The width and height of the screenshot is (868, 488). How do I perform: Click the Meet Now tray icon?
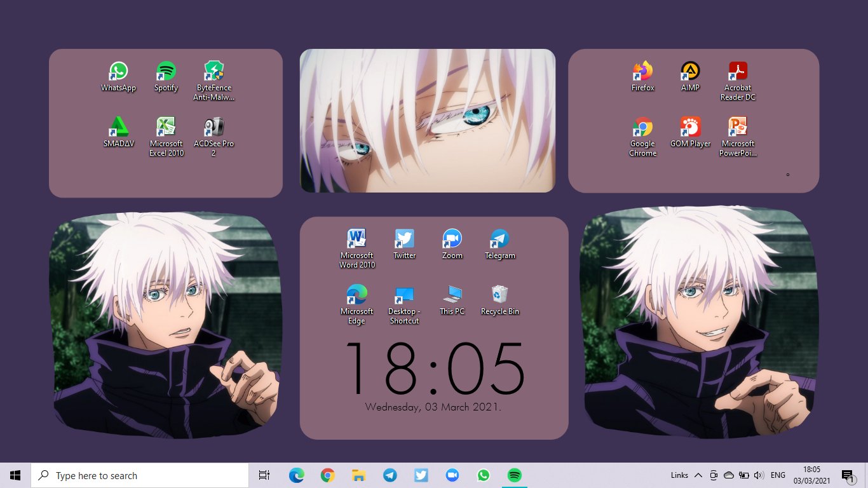tap(714, 475)
